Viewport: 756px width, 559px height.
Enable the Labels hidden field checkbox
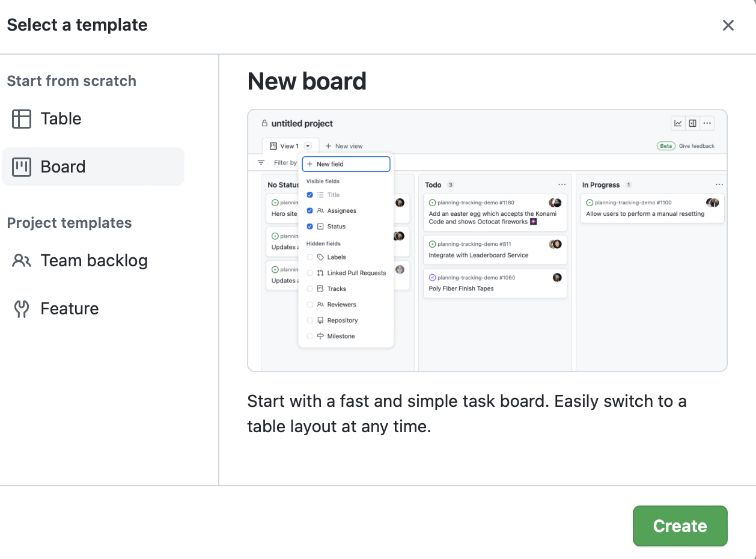(x=310, y=257)
